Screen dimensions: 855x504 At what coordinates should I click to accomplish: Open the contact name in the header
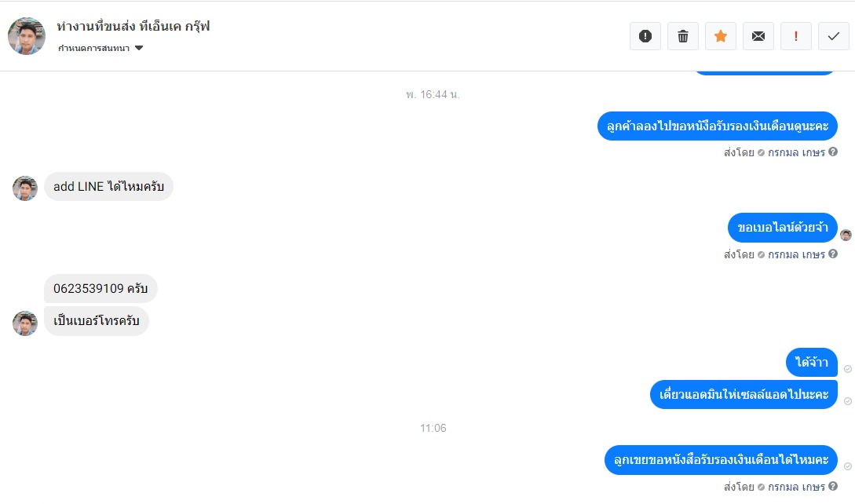click(x=133, y=26)
